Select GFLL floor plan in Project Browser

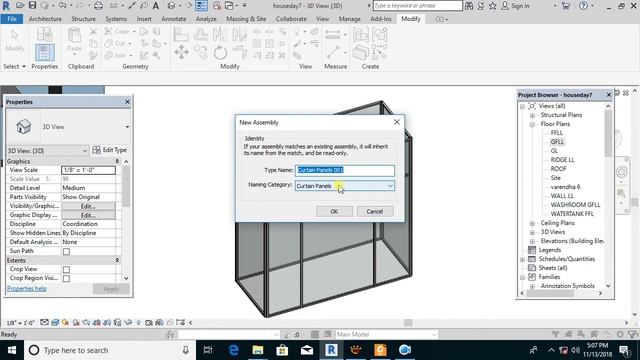pyautogui.click(x=557, y=142)
